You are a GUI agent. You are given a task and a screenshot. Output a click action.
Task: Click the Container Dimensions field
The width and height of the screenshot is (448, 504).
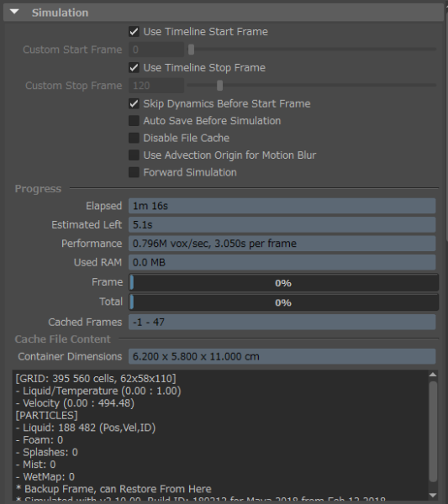[x=282, y=356]
